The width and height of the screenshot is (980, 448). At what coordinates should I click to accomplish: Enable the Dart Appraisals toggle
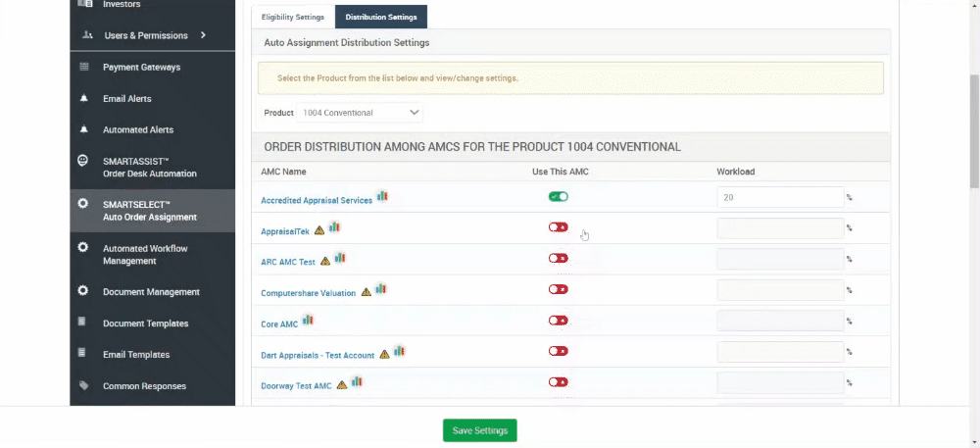pyautogui.click(x=559, y=351)
